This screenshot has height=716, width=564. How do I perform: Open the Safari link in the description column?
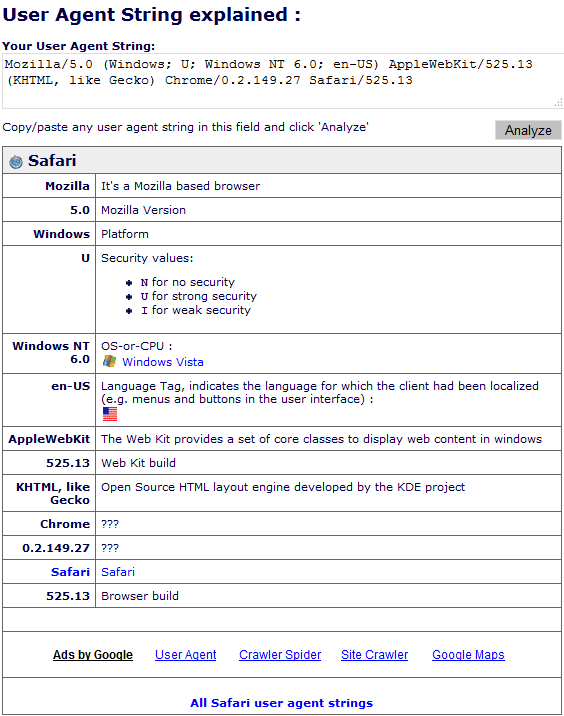[118, 572]
